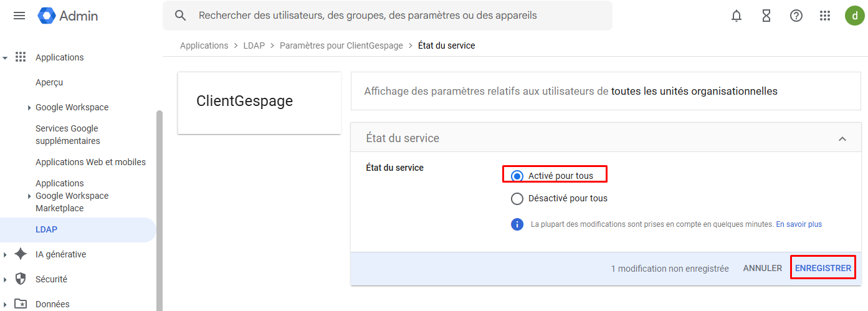Go to Applications breadcrumb
This screenshot has height=311, width=868.
point(204,45)
